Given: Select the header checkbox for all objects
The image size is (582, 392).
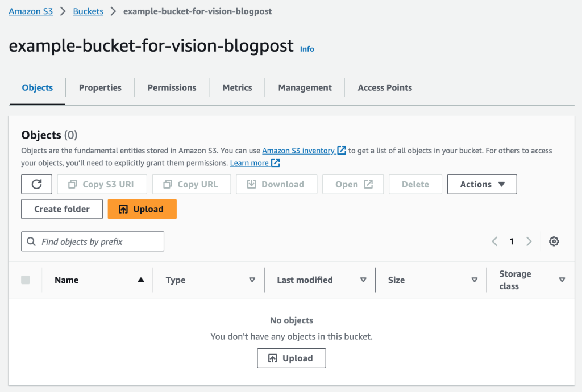Looking at the screenshot, I should [x=25, y=280].
